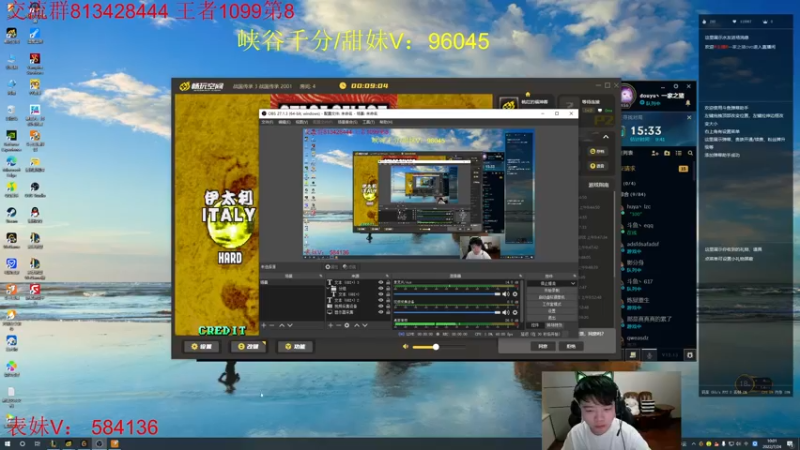
Task: Add a new scene in OBS scenes panel
Action: (264, 325)
